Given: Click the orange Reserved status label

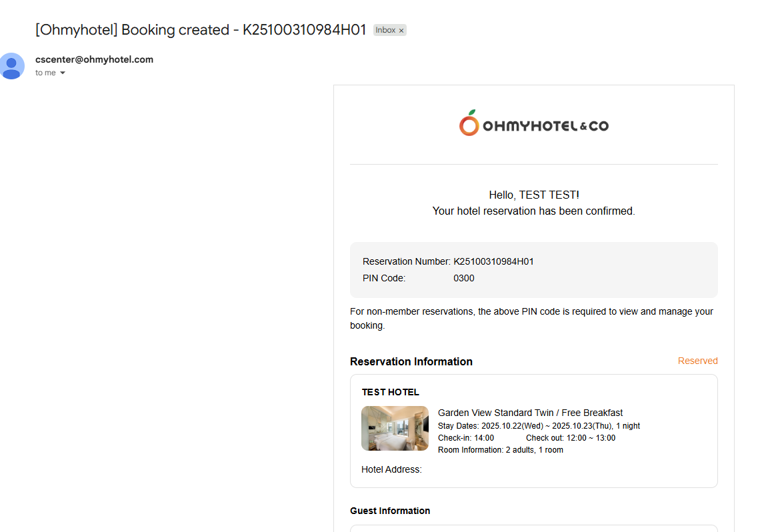Looking at the screenshot, I should tap(697, 361).
